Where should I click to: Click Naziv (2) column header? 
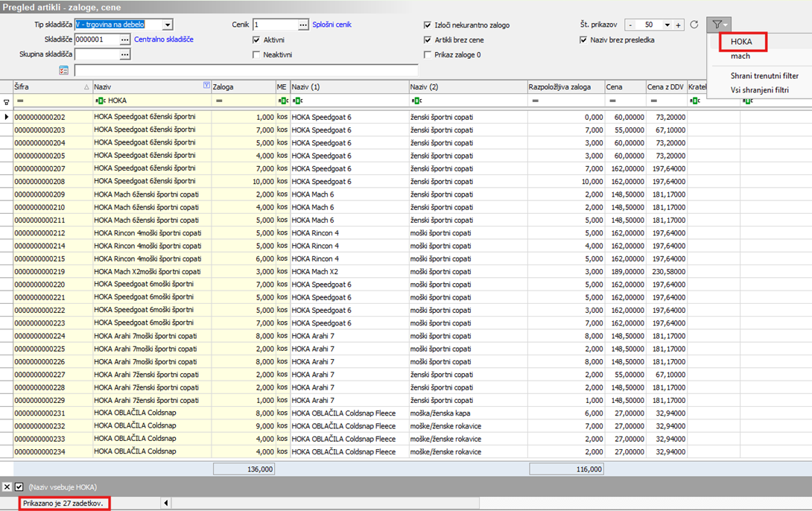pos(468,86)
